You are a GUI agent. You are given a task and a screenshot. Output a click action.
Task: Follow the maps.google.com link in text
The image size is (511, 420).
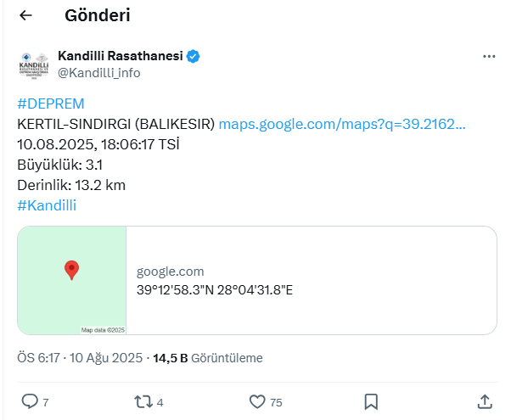[x=342, y=124]
